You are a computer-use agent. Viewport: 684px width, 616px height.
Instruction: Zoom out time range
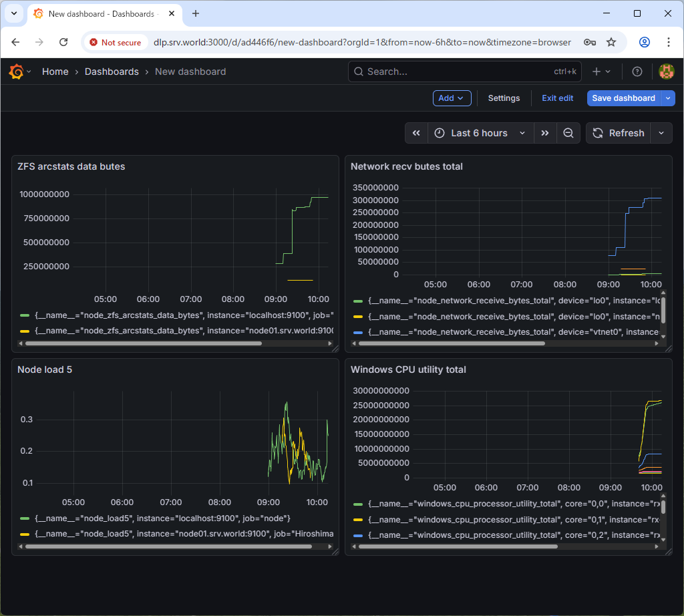[x=568, y=133]
